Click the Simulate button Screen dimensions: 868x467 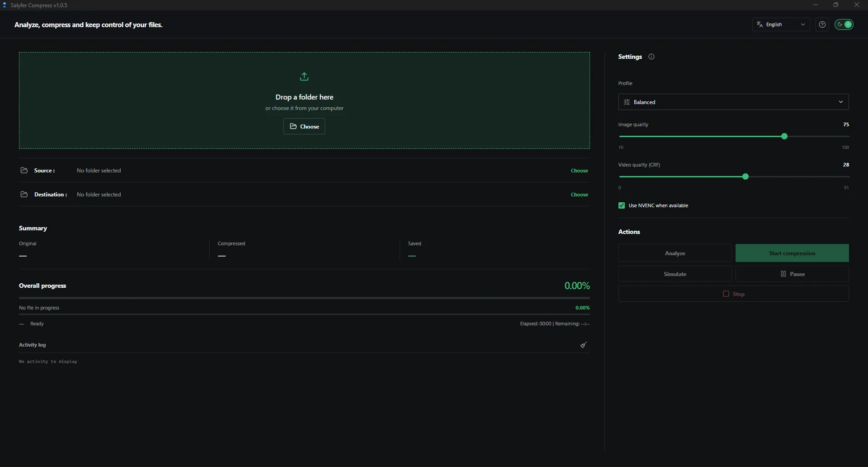click(x=675, y=274)
